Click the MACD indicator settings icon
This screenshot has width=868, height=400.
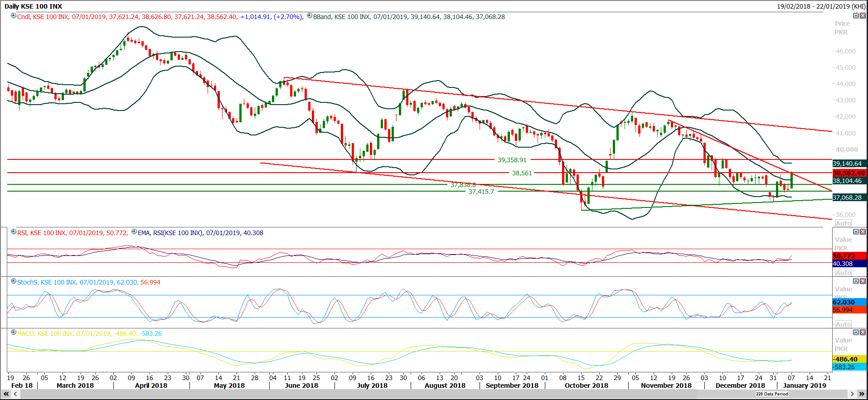tap(14, 333)
